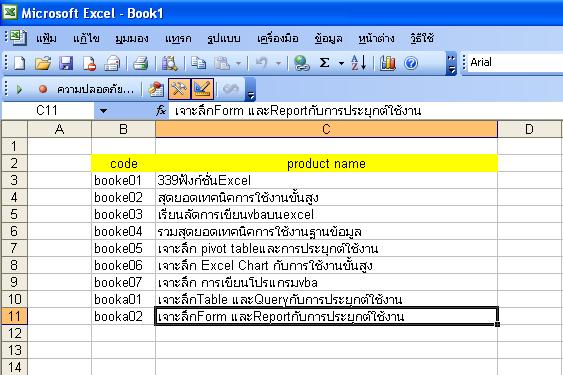This screenshot has height=375, width=563.
Task: Click the Permission icon with red mark
Action: pyautogui.click(x=89, y=63)
